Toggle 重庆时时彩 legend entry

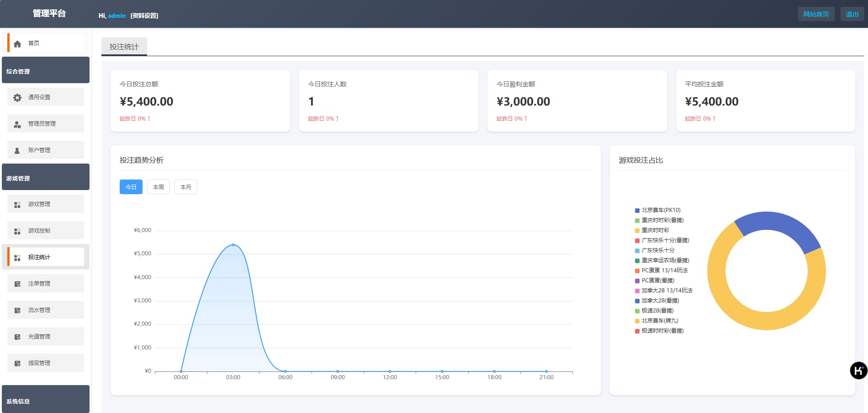655,230
